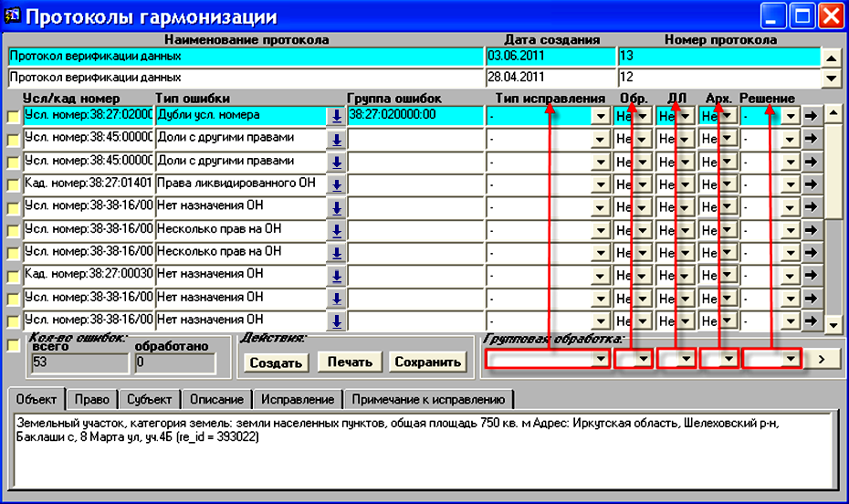Click the обработано field showing 0
849x504 pixels.
[174, 362]
